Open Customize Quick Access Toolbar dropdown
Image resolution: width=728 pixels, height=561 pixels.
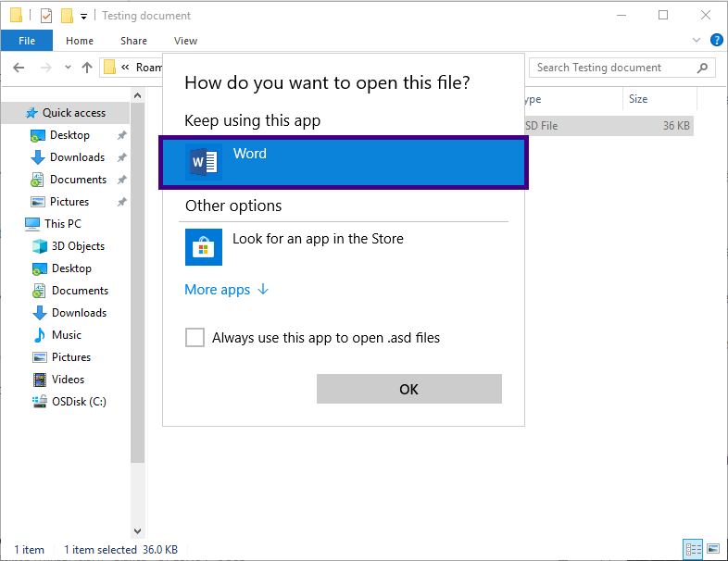(x=83, y=17)
